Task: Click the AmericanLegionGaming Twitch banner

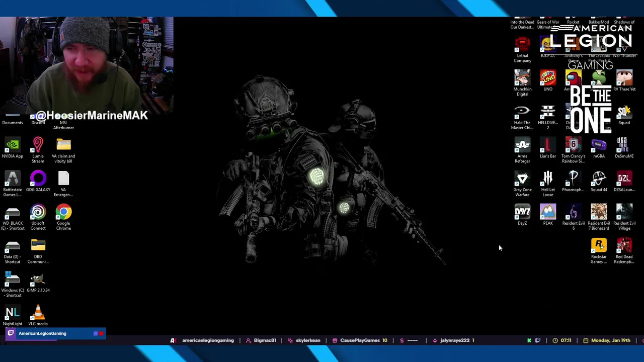Action: point(56,333)
